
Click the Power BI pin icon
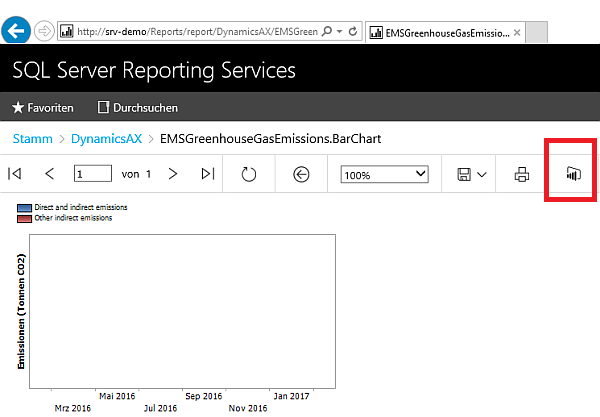point(573,174)
